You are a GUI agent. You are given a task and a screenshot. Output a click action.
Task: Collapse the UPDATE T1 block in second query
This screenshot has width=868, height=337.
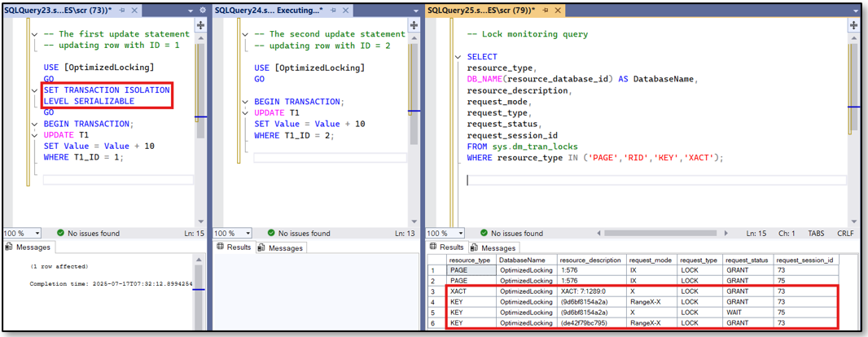pyautogui.click(x=245, y=113)
